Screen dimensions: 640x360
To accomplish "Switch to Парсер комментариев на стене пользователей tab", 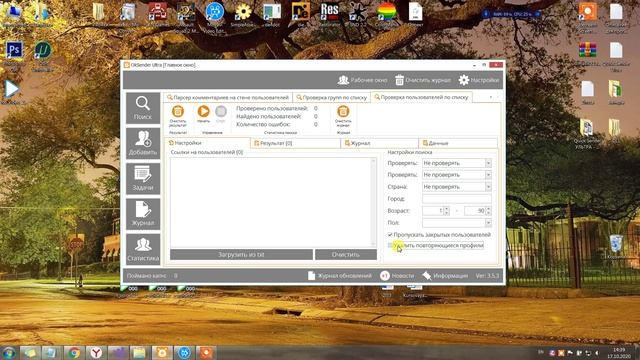I will [228, 97].
